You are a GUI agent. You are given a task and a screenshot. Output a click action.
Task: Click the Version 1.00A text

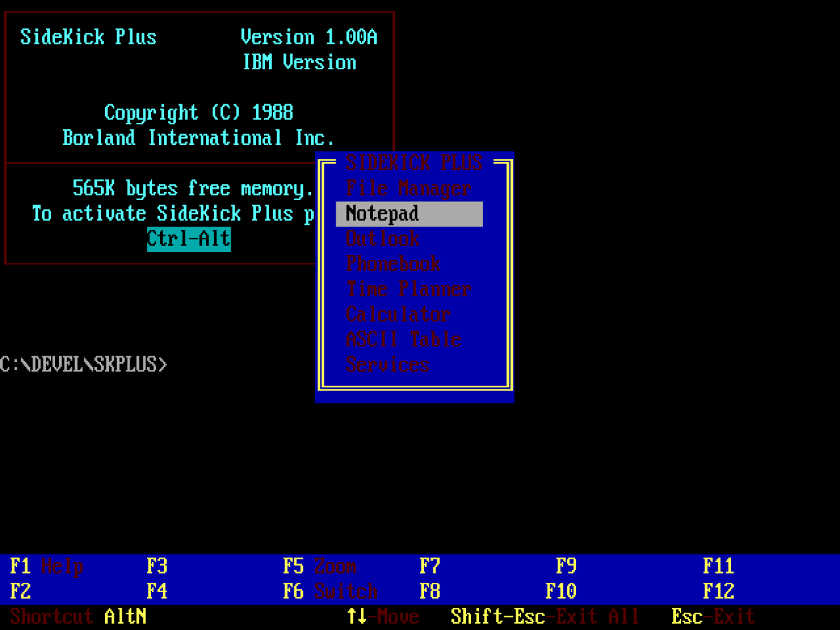tap(309, 37)
